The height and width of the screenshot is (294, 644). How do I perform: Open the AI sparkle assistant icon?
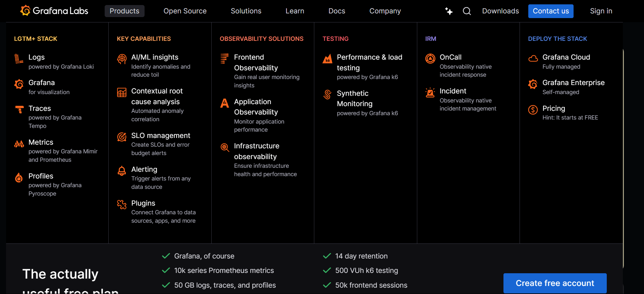click(449, 11)
